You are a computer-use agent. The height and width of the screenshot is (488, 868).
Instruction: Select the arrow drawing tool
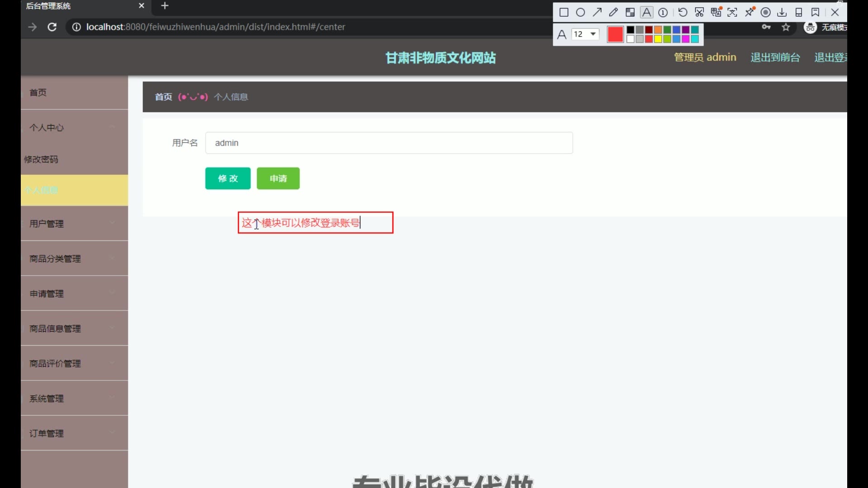[x=597, y=12]
